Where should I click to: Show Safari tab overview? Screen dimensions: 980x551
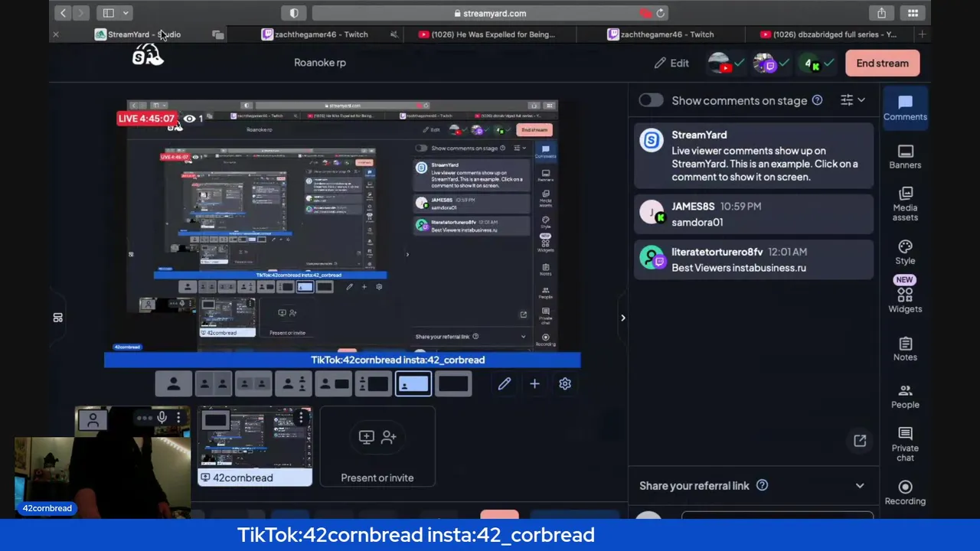pos(913,13)
